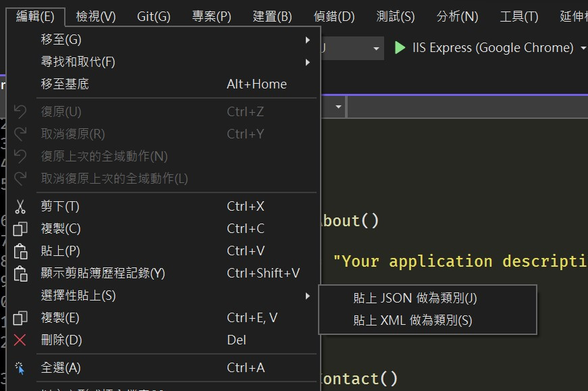Select 全選(A) Ctrl+A entry
The height and width of the screenshot is (391, 588).
pyautogui.click(x=163, y=368)
